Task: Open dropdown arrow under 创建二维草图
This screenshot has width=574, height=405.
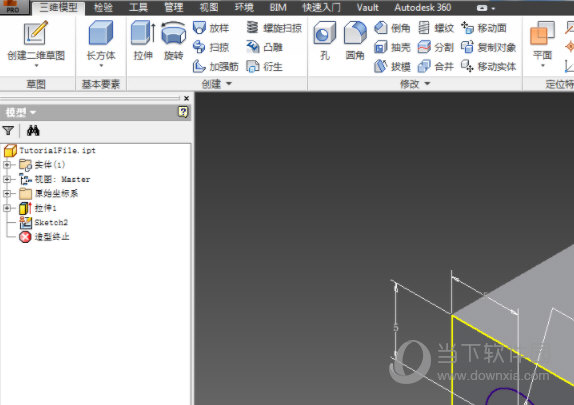Action: 36,66
